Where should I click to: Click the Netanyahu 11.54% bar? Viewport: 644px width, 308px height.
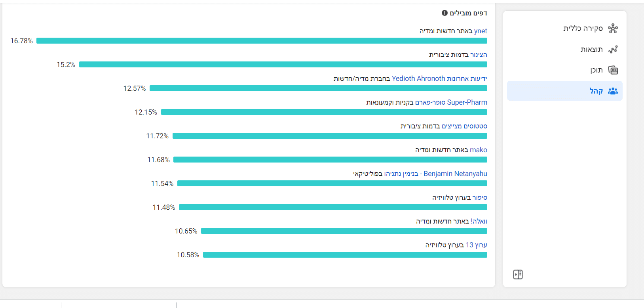(332, 184)
